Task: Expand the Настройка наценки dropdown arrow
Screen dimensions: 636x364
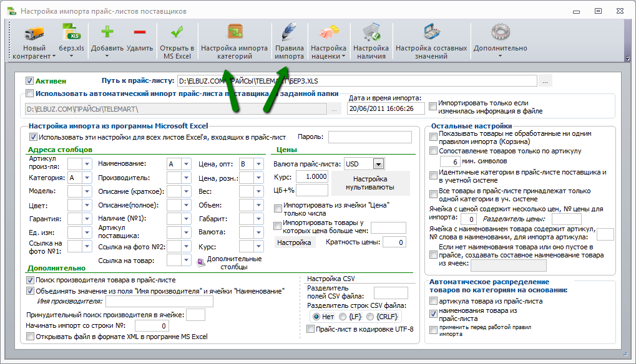Action: tap(343, 57)
